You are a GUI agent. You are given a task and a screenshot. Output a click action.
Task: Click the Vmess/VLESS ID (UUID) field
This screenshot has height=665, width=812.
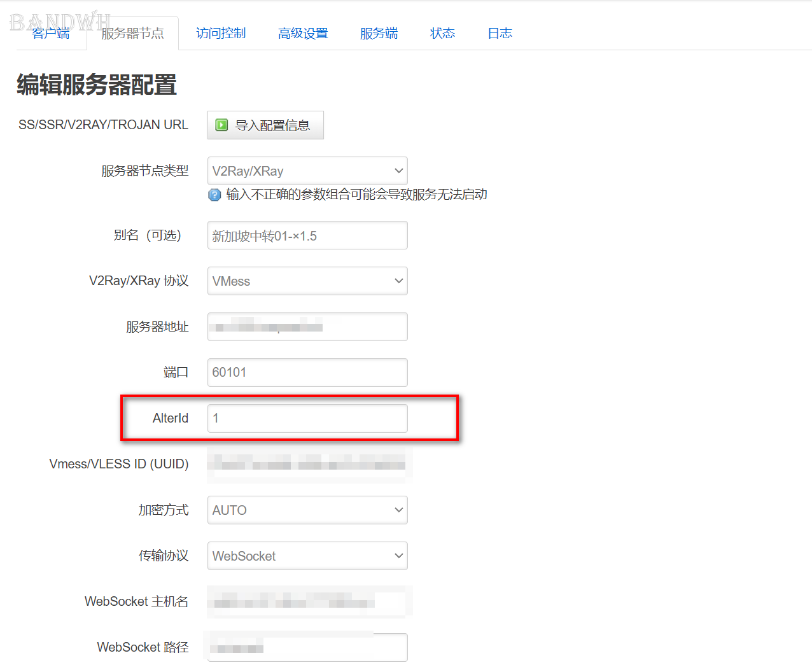click(307, 464)
